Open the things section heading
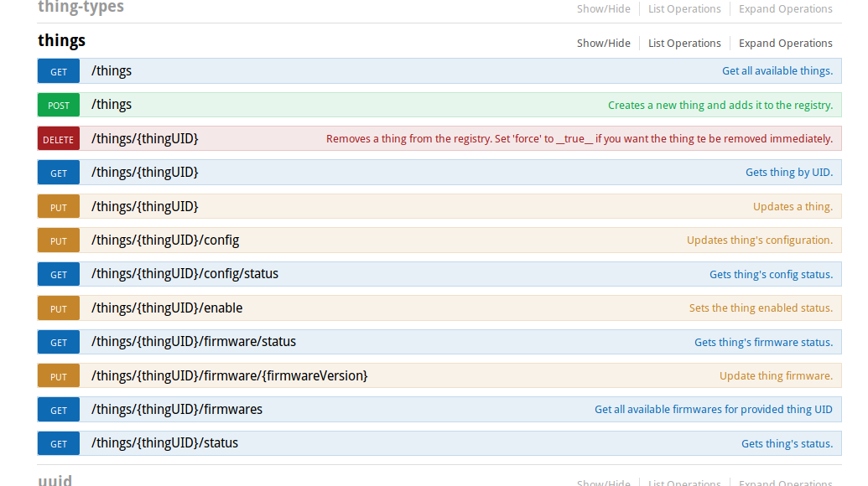This screenshot has height=486, width=868. [x=62, y=40]
